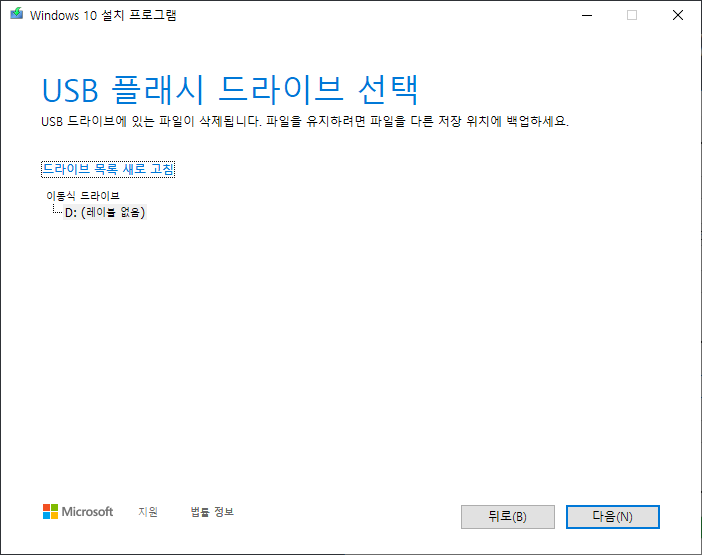Open the 지원 support link
Screen dimensions: 702x555
point(148,512)
